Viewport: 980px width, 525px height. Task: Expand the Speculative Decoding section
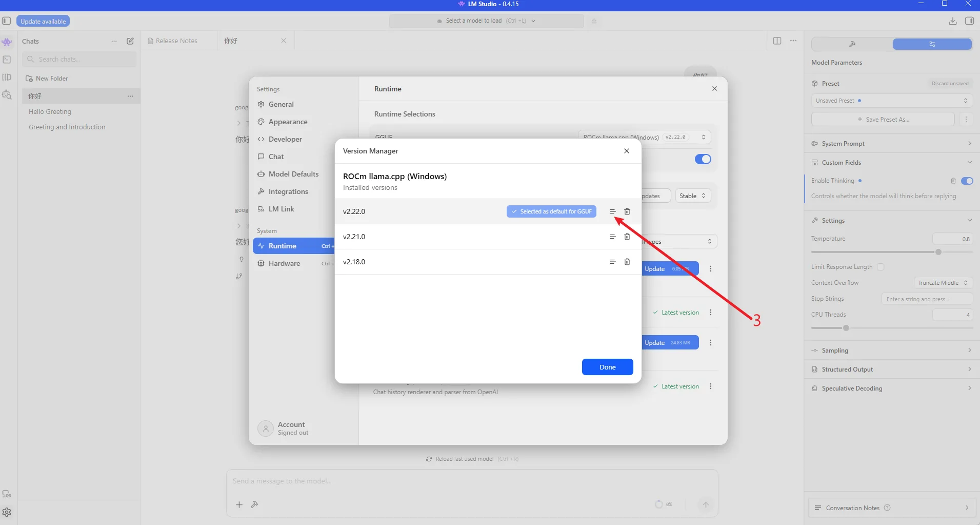[892, 388]
